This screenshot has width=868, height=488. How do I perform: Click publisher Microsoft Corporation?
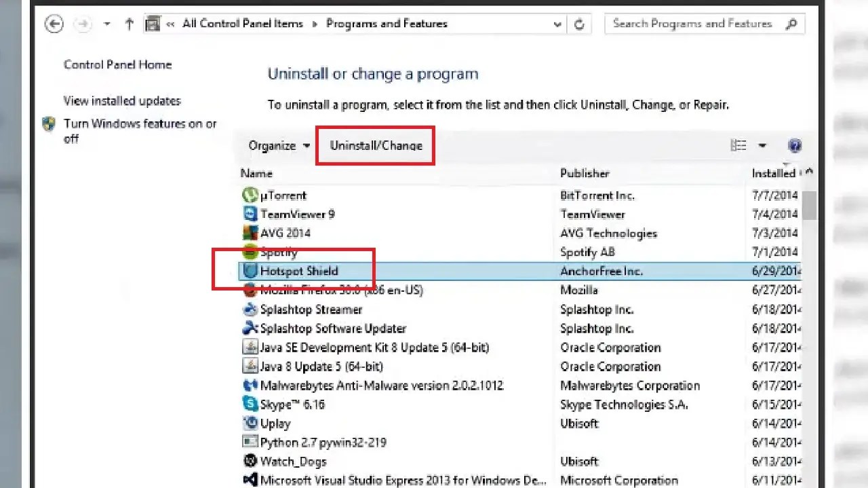pos(620,481)
